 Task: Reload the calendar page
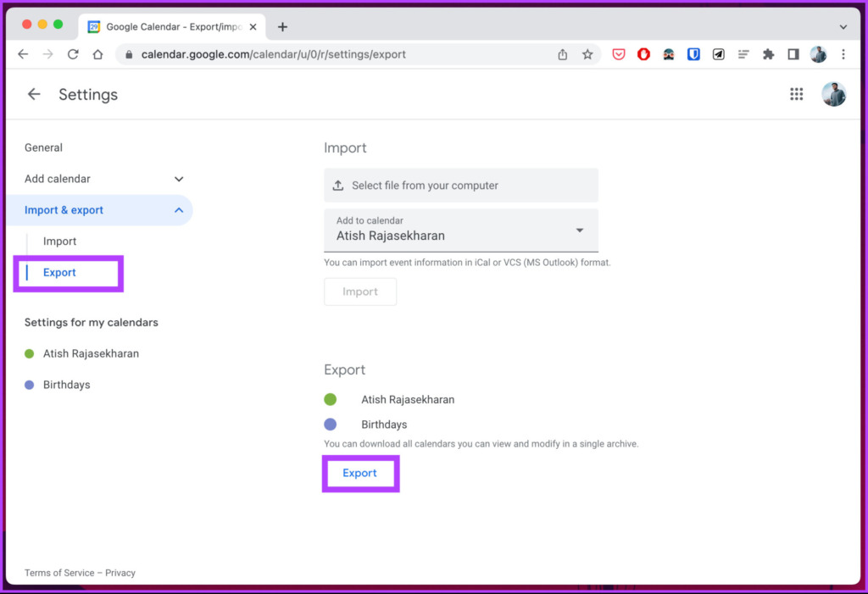click(x=73, y=54)
